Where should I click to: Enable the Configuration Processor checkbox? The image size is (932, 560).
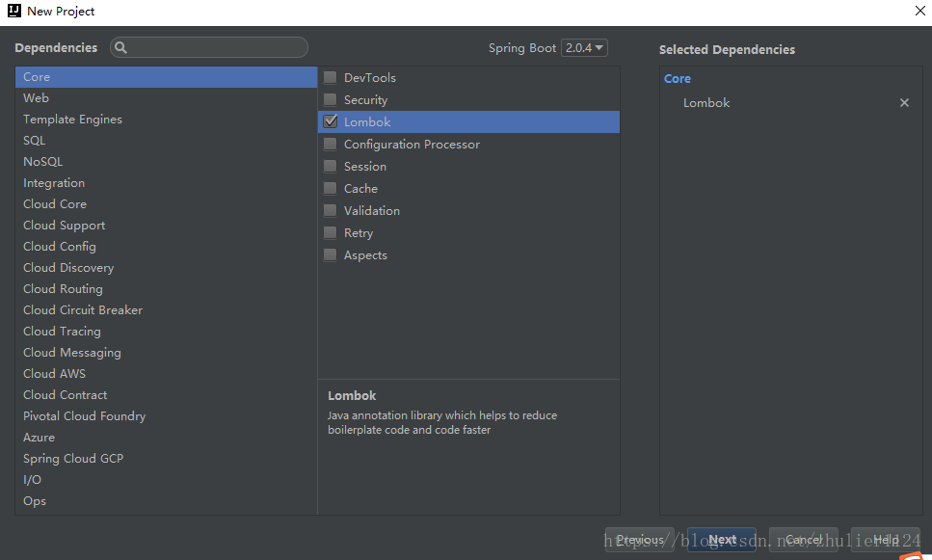point(330,144)
